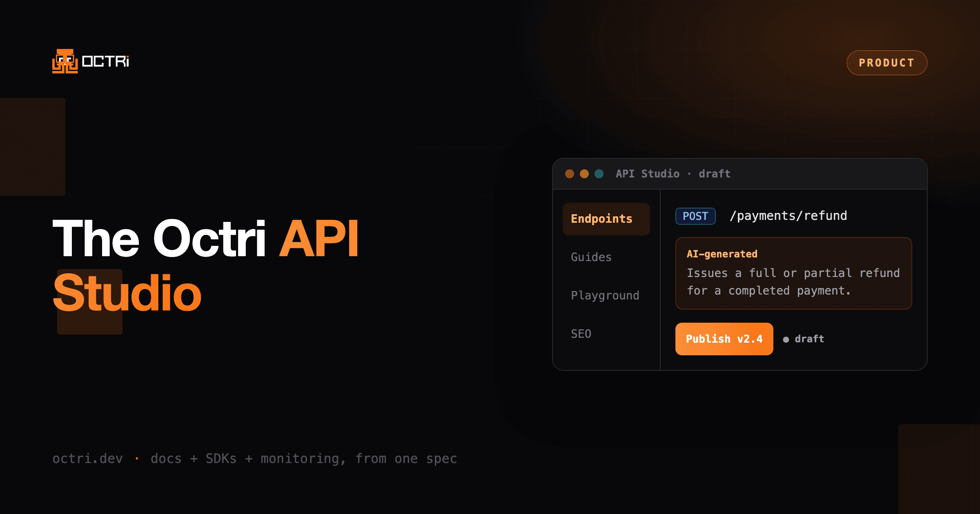Click the AI-generated label
The image size is (980, 514).
pos(722,254)
